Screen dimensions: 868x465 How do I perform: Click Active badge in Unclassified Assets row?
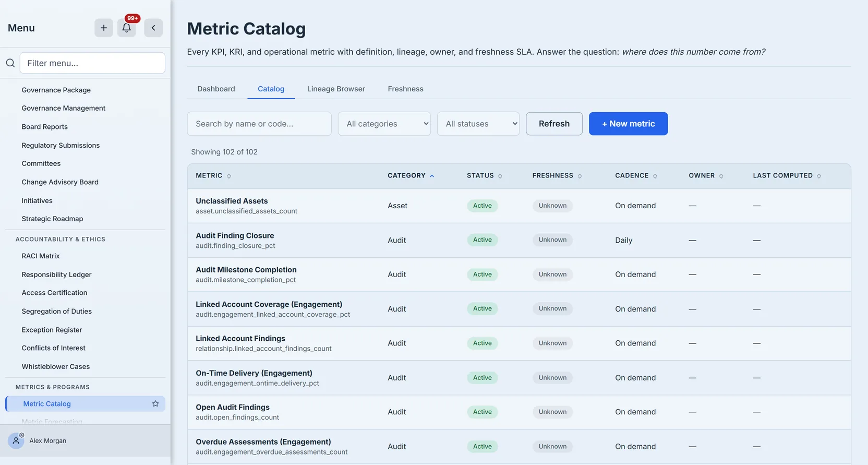pos(483,206)
